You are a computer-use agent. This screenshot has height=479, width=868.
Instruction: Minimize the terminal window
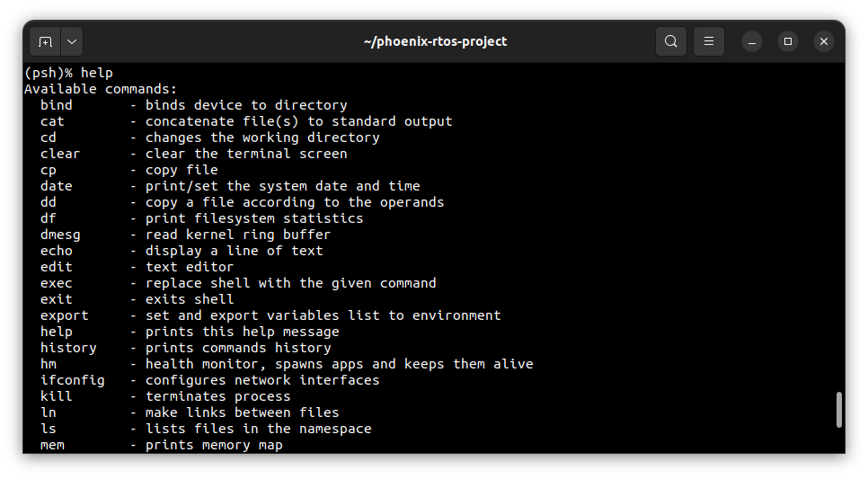click(752, 41)
